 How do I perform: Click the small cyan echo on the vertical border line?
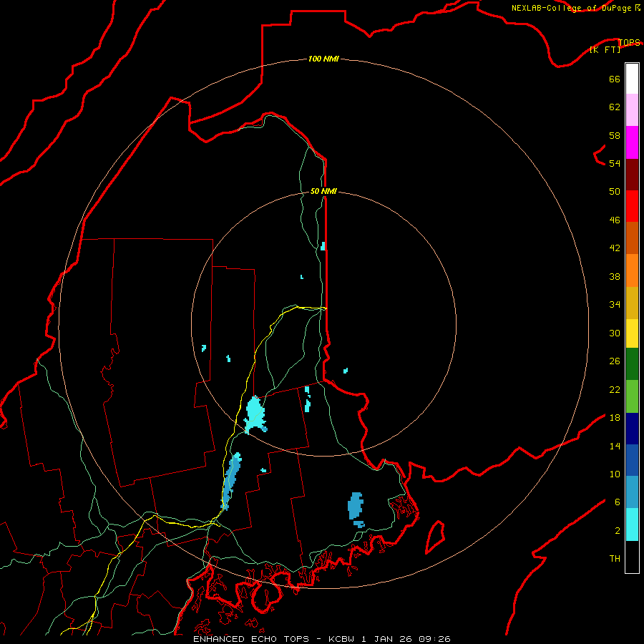point(323,246)
